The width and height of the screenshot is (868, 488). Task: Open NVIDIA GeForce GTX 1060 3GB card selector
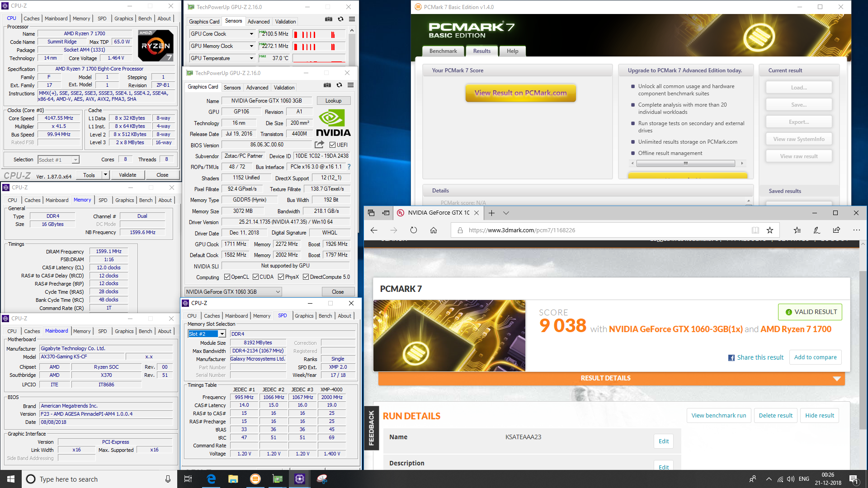233,292
